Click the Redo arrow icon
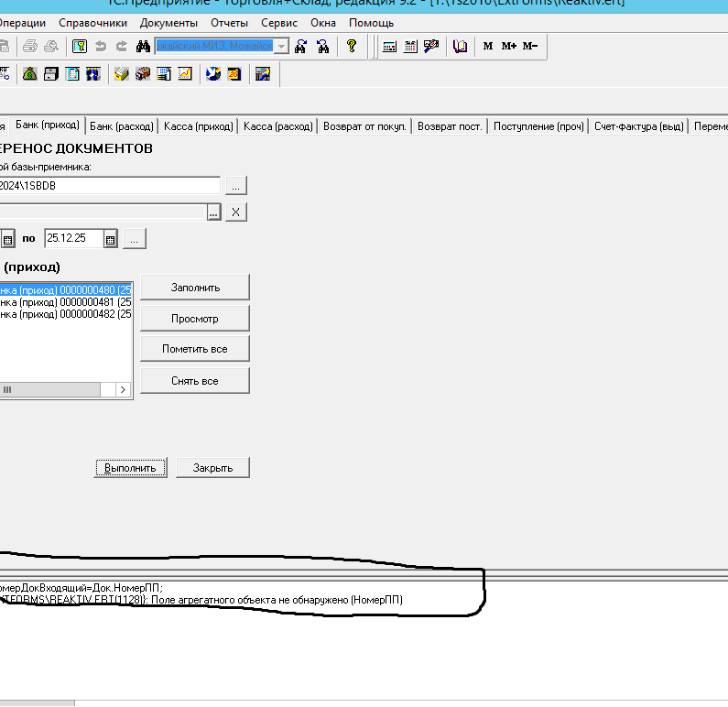Image resolution: width=728 pixels, height=707 pixels. 122,46
